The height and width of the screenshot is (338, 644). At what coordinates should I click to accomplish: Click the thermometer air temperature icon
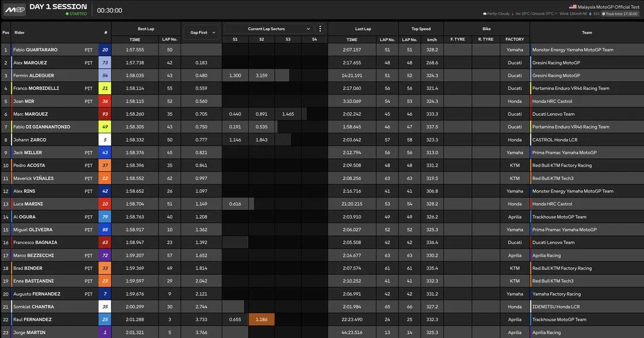tap(513, 13)
